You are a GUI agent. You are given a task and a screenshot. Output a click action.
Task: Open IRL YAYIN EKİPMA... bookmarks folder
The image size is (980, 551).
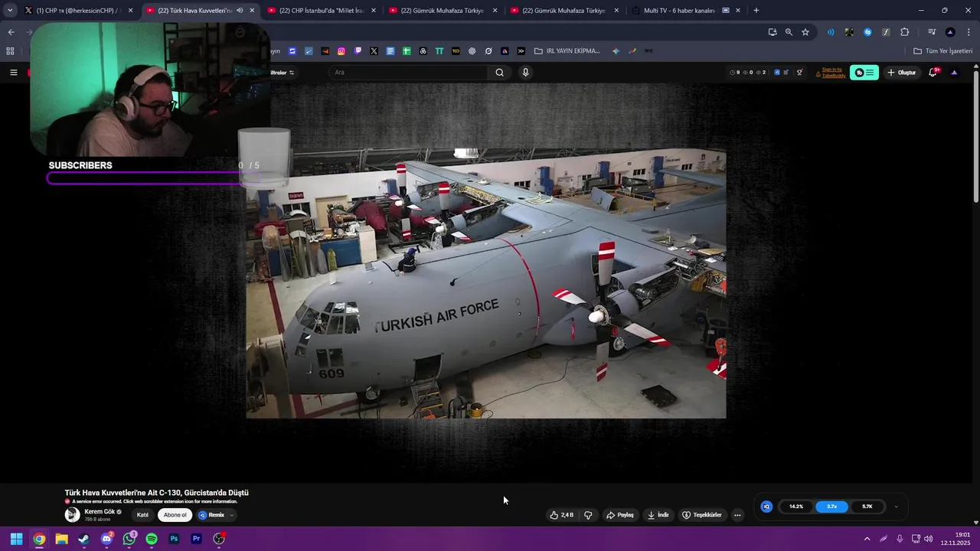click(x=567, y=51)
